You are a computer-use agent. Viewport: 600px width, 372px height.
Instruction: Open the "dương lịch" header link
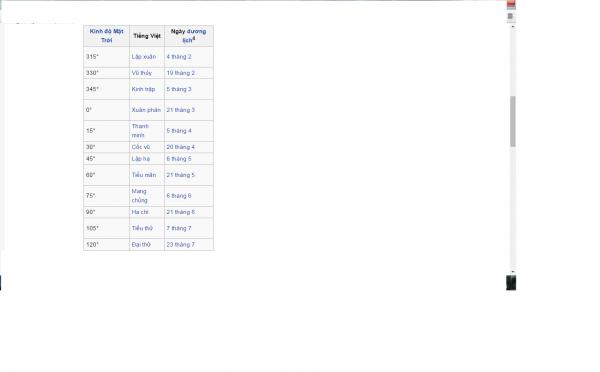point(194,36)
